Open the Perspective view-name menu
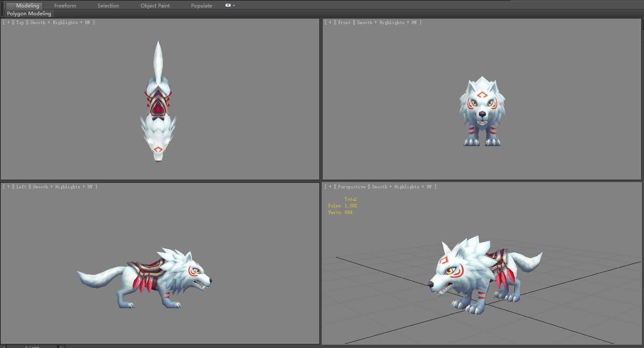 tap(352, 187)
